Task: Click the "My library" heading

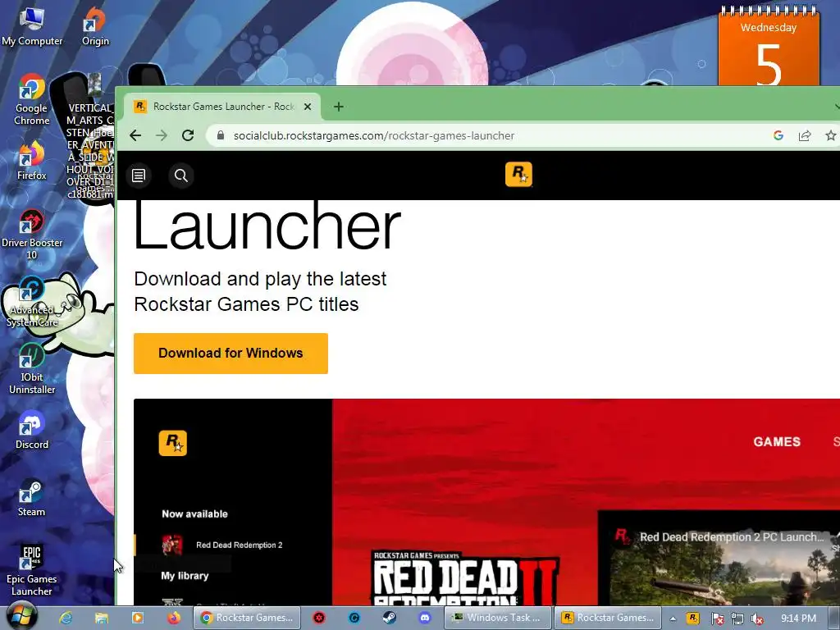Action: coord(185,575)
